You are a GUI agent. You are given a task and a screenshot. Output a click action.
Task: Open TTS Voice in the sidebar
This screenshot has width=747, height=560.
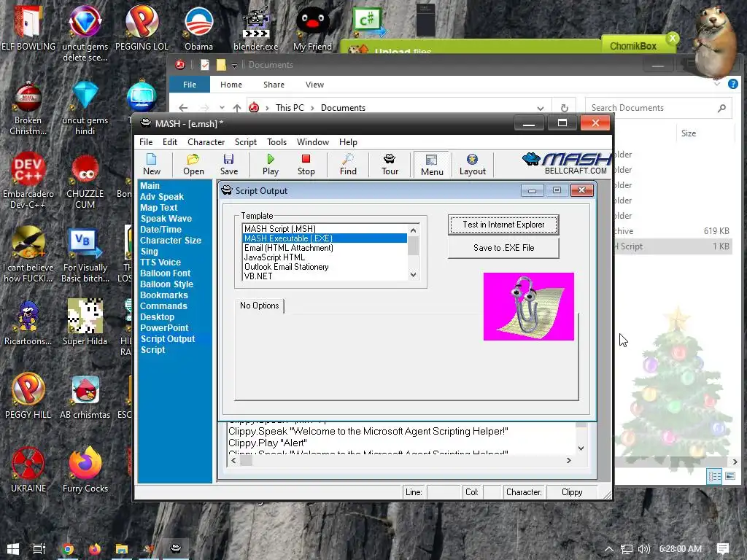coord(160,262)
